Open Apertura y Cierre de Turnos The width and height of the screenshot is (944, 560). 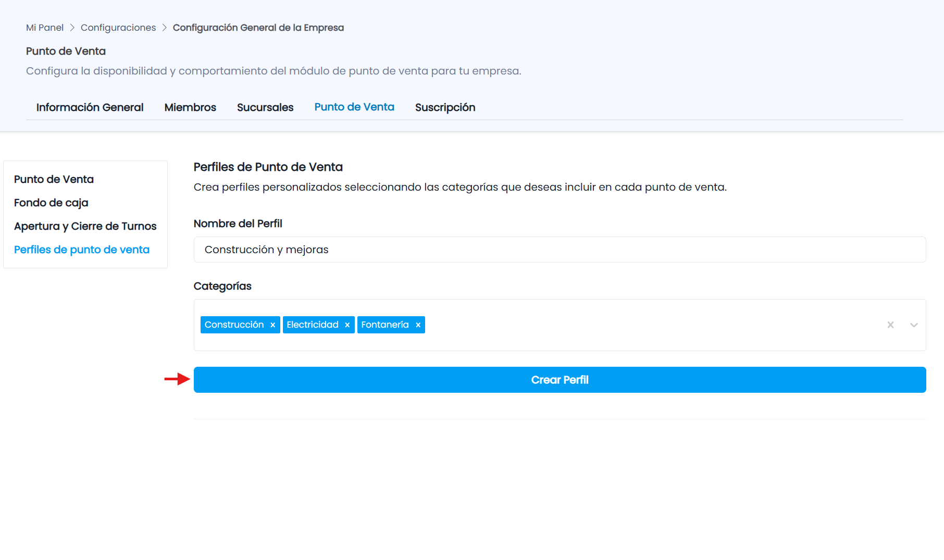[x=85, y=226]
